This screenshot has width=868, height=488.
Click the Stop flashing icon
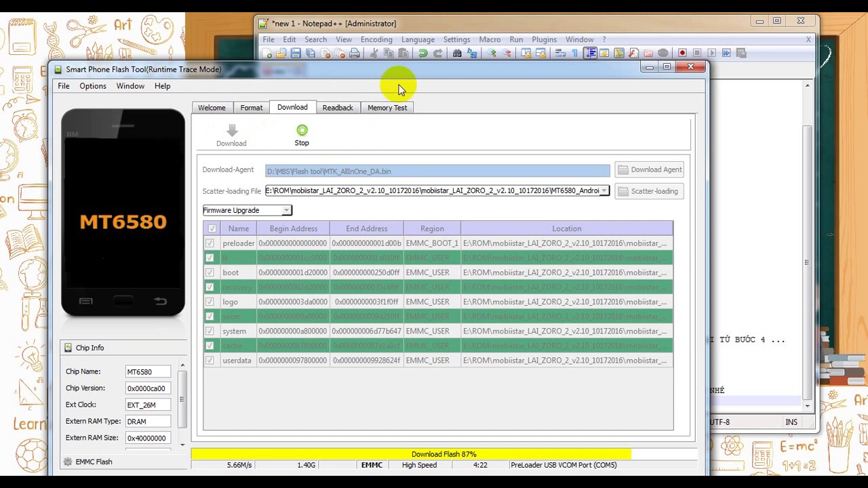click(302, 130)
